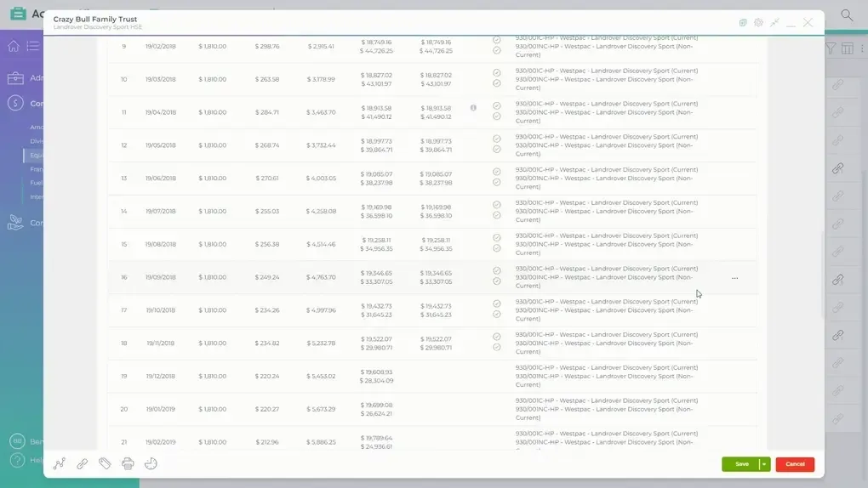The image size is (868, 488).
Task: Click the BB user avatar in the sidebar
Action: (17, 441)
